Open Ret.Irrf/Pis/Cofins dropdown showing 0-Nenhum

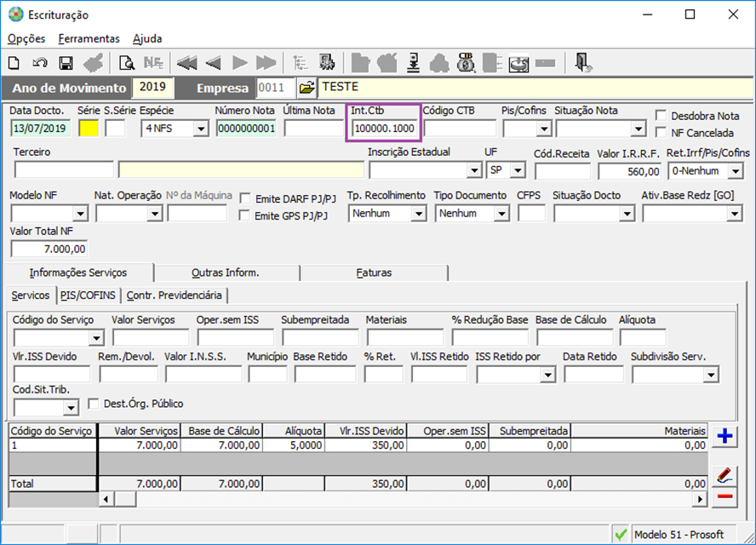pos(736,170)
